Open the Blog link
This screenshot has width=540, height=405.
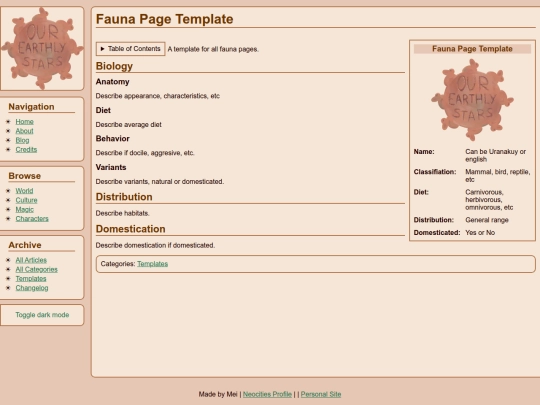(22, 140)
